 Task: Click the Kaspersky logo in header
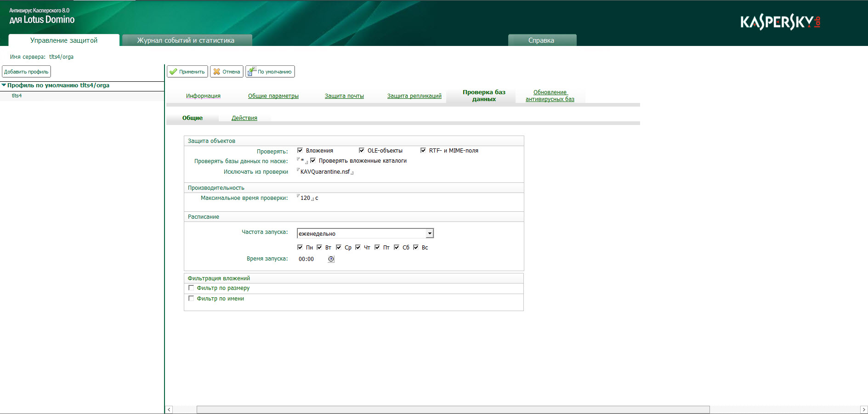pyautogui.click(x=780, y=22)
